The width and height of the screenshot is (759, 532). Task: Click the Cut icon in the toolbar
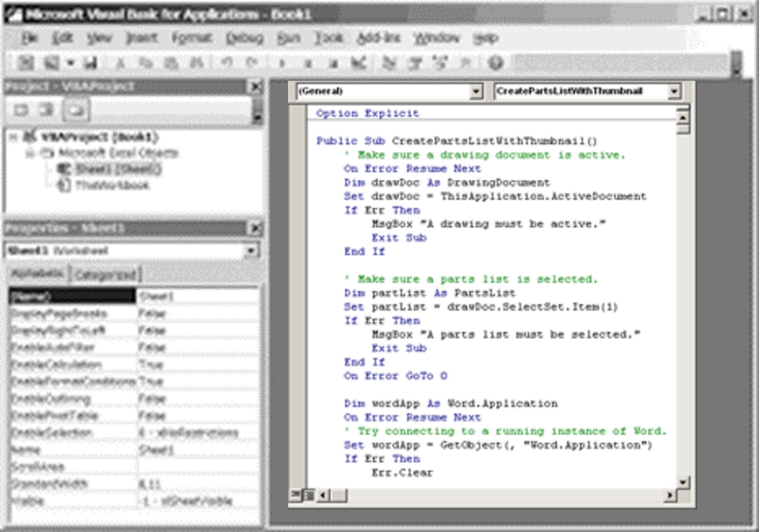tap(121, 63)
